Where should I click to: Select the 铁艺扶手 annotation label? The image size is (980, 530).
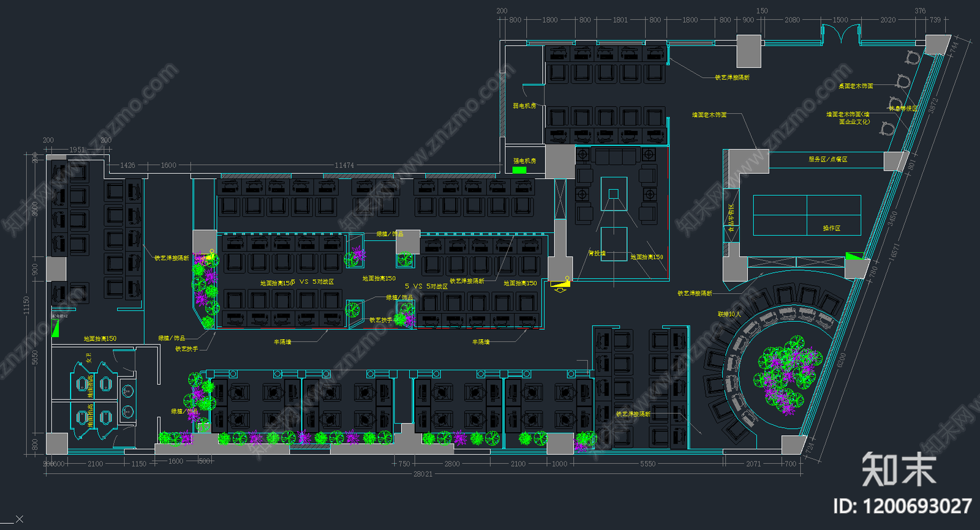pos(186,349)
